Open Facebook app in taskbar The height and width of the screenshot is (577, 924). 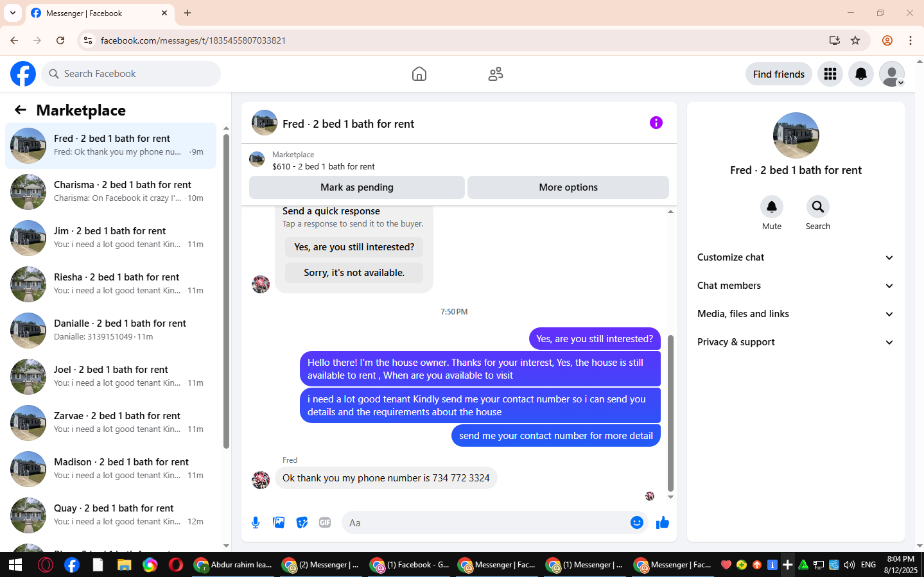point(72,565)
